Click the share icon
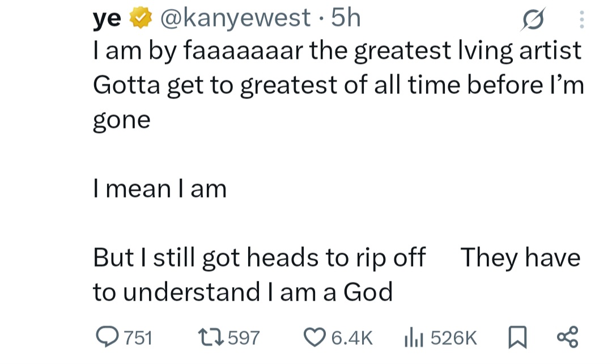The height and width of the screenshot is (364, 612). click(x=567, y=337)
